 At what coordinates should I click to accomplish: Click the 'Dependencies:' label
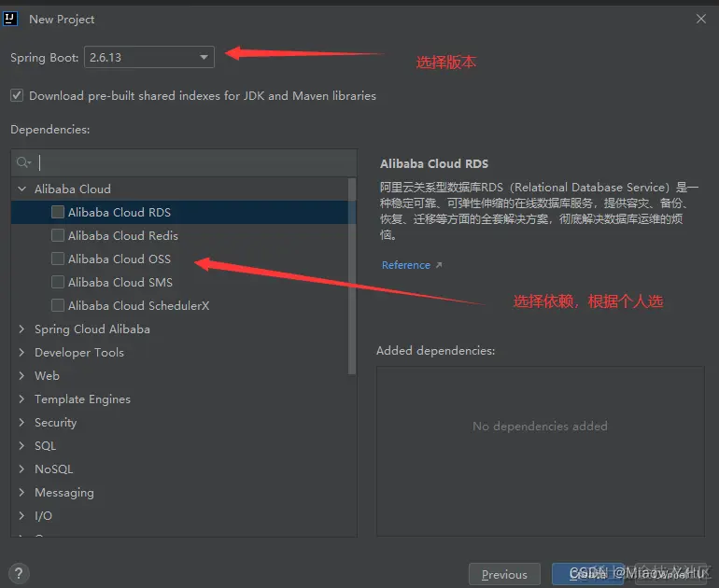pyautogui.click(x=50, y=129)
